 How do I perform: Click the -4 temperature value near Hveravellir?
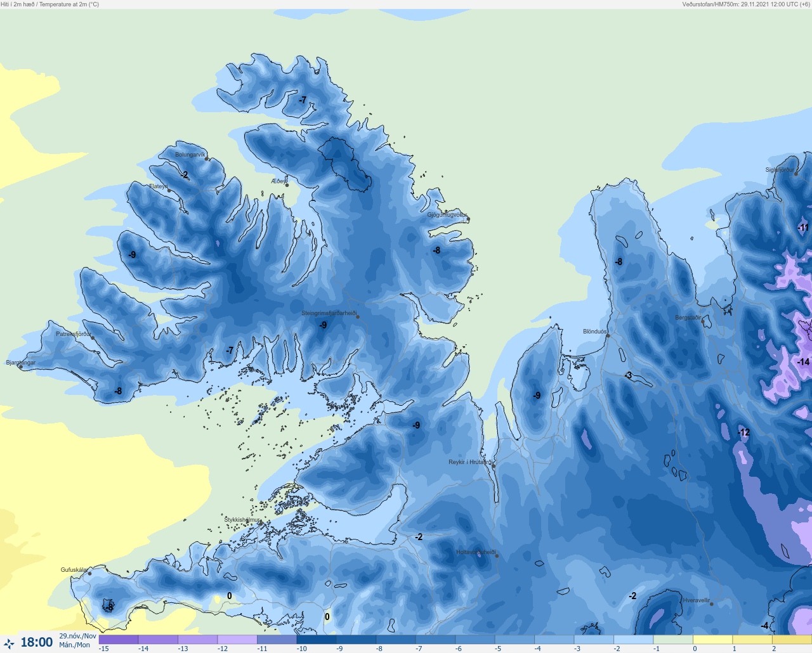[x=764, y=626]
